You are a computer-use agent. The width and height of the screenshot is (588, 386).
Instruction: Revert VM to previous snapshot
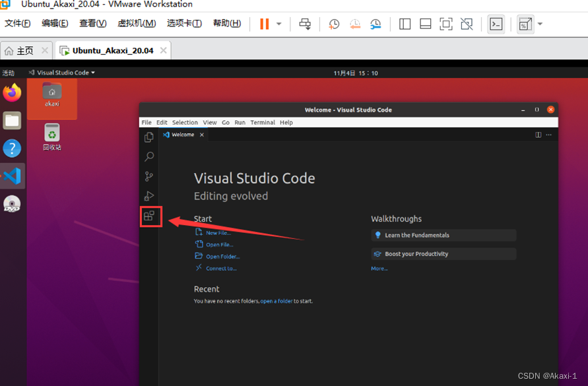tap(355, 24)
